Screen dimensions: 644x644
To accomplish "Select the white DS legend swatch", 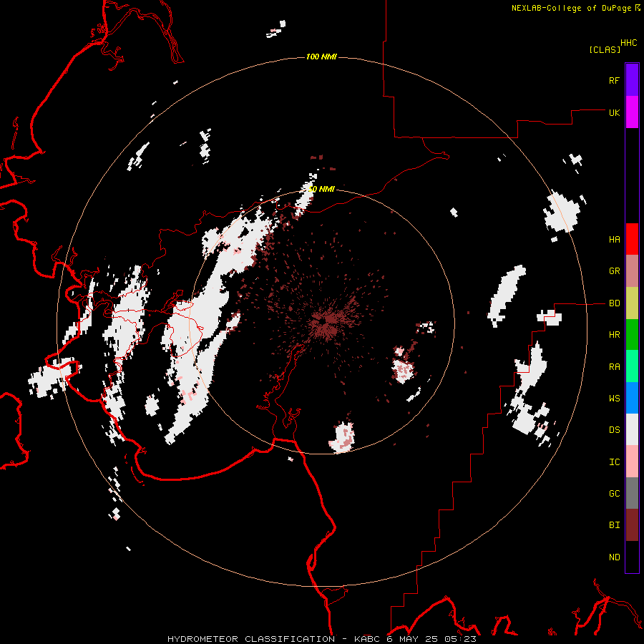I will (x=632, y=429).
